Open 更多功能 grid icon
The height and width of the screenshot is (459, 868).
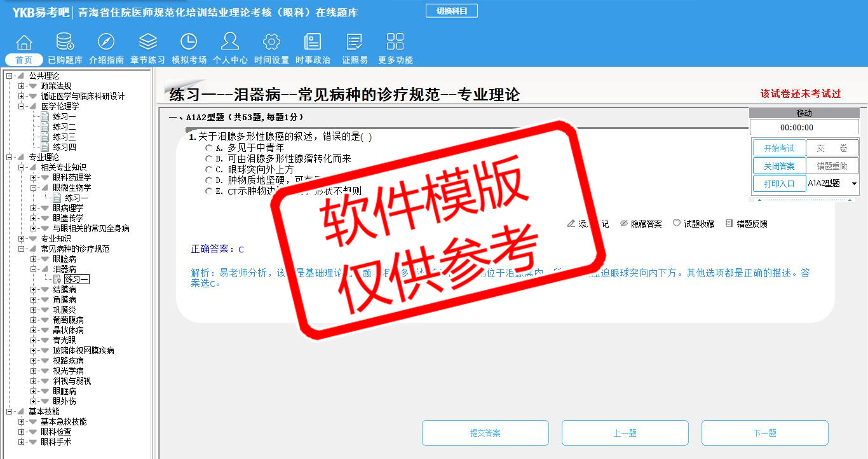pos(395,43)
